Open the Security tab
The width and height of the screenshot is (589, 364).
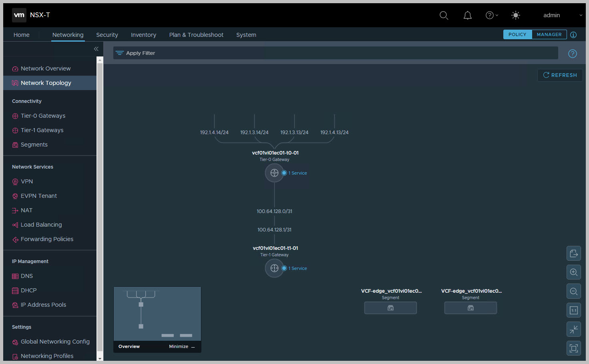107,35
